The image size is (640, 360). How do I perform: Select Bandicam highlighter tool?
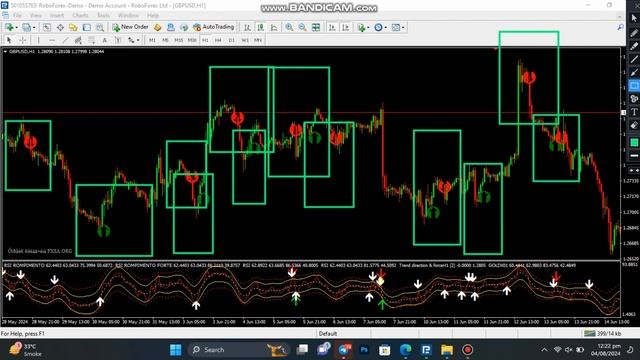click(634, 46)
